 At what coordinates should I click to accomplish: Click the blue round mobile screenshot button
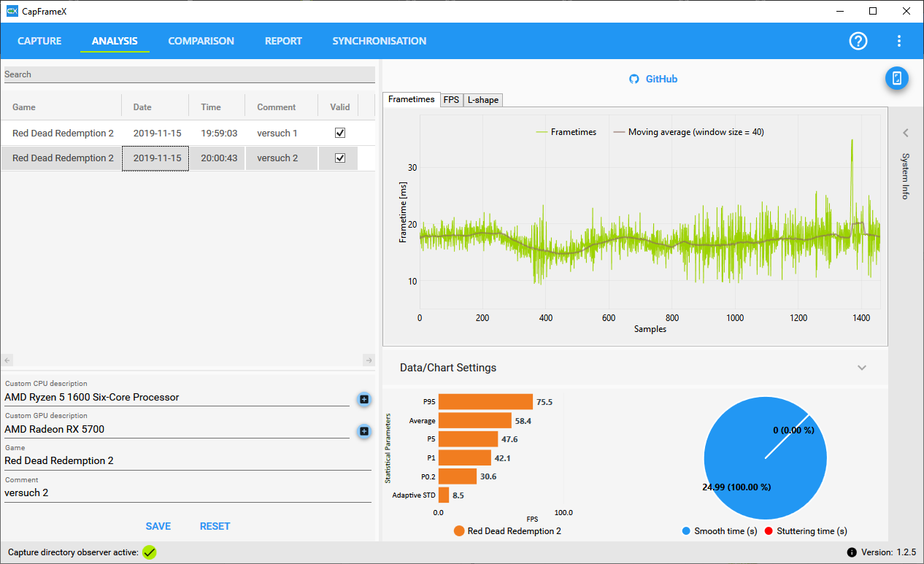[x=897, y=79]
